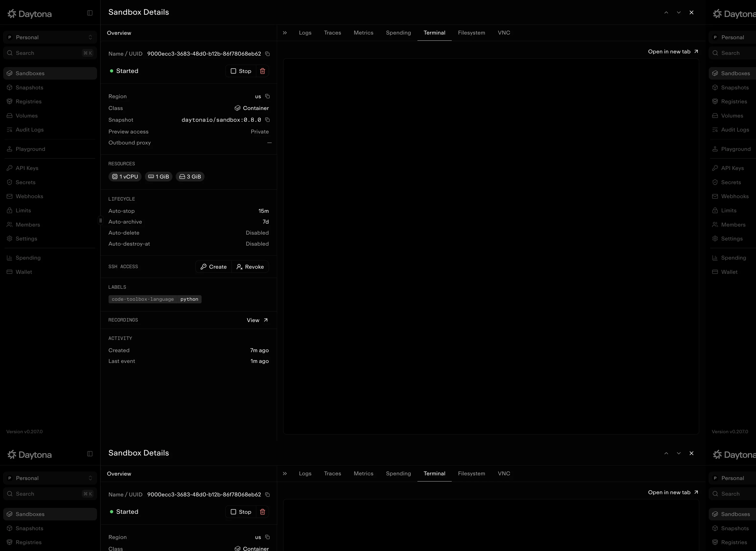756x551 pixels.
Task: Open Audit Logs in the left sidebar
Action: (50, 130)
